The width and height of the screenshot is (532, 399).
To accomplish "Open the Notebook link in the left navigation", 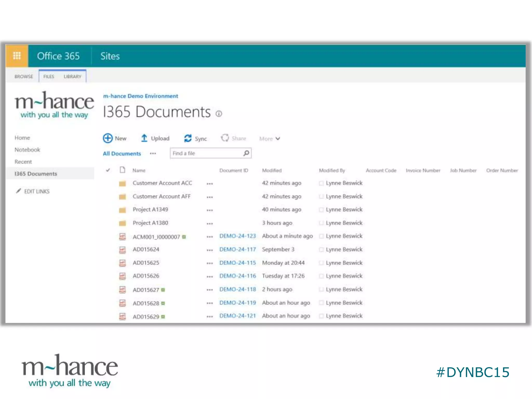I will pyautogui.click(x=27, y=150).
